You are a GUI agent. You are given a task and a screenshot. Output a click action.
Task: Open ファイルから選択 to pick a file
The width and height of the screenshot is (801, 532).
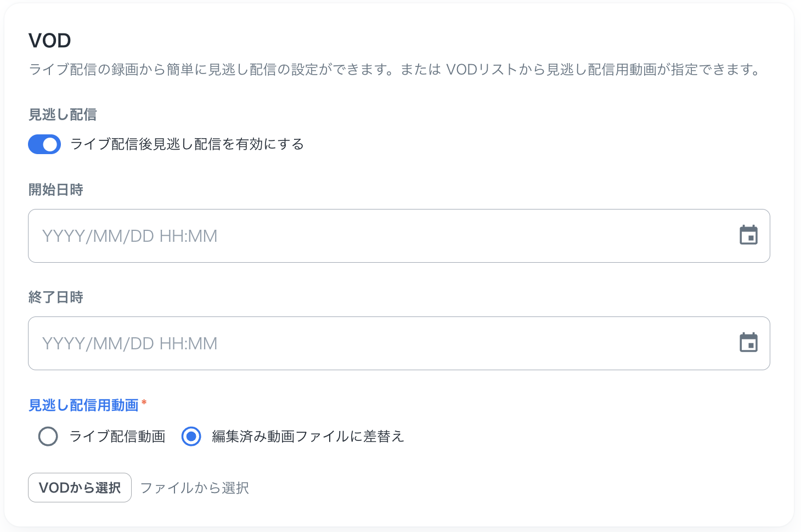[195, 487]
